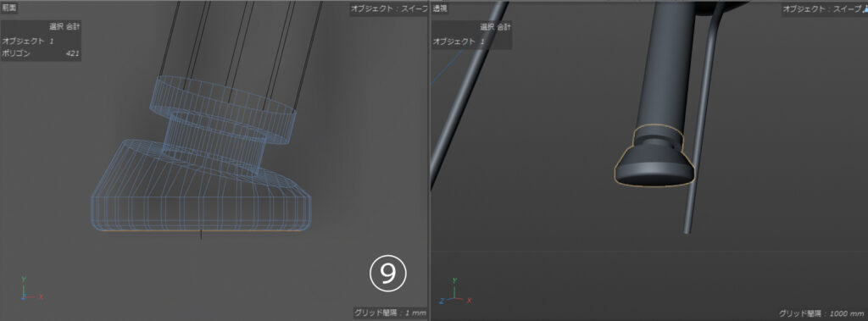Screen dimensions: 868x321
Task: Click the 選択 合計 header in perspective HUD
Action: coord(495,26)
